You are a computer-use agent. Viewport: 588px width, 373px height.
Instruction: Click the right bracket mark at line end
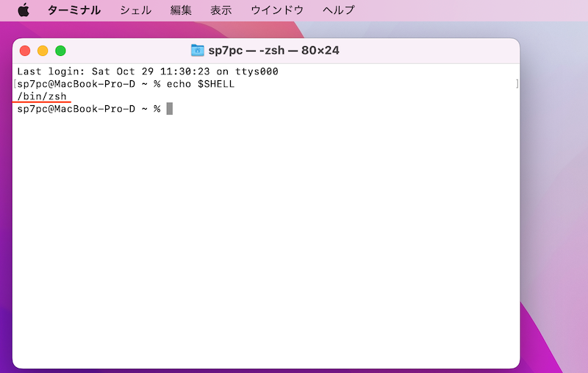[x=517, y=85]
